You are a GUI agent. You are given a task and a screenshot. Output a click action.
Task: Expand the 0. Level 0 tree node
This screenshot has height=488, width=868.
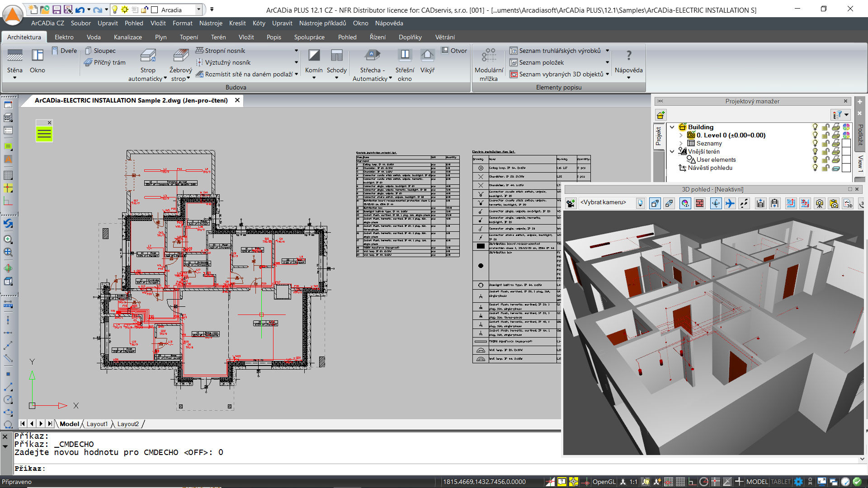pos(681,135)
